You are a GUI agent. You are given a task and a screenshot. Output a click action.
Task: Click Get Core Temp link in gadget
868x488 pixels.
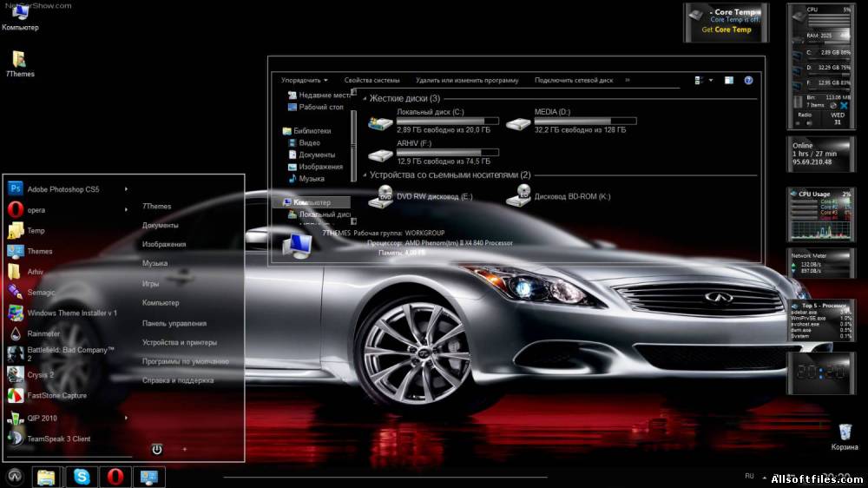click(x=727, y=30)
